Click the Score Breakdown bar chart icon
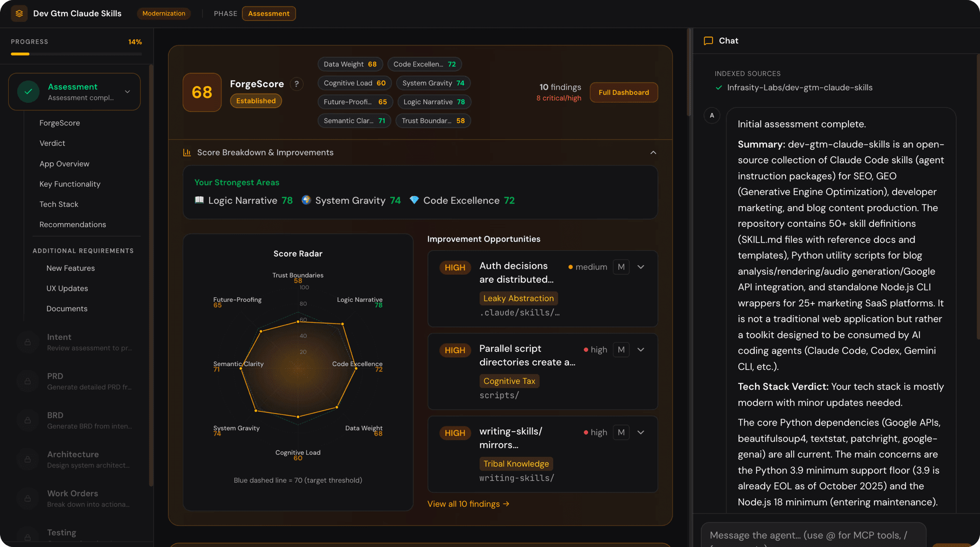Screen dimensions: 980x547 (187, 153)
